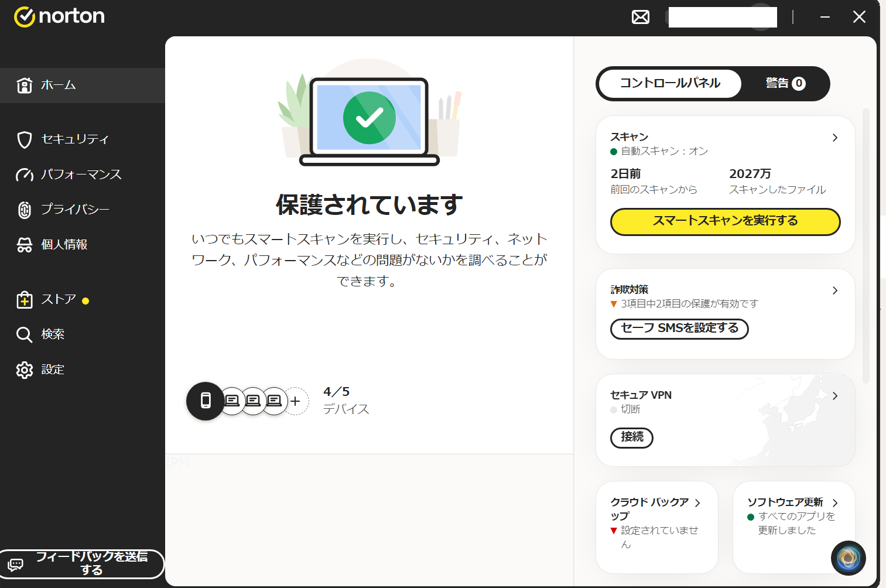Open ストア menu item
Screen dimensions: 886x588
(83, 299)
